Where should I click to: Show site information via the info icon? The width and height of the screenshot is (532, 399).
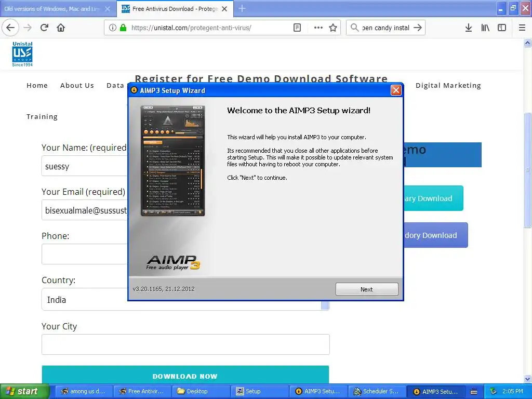[x=113, y=28]
